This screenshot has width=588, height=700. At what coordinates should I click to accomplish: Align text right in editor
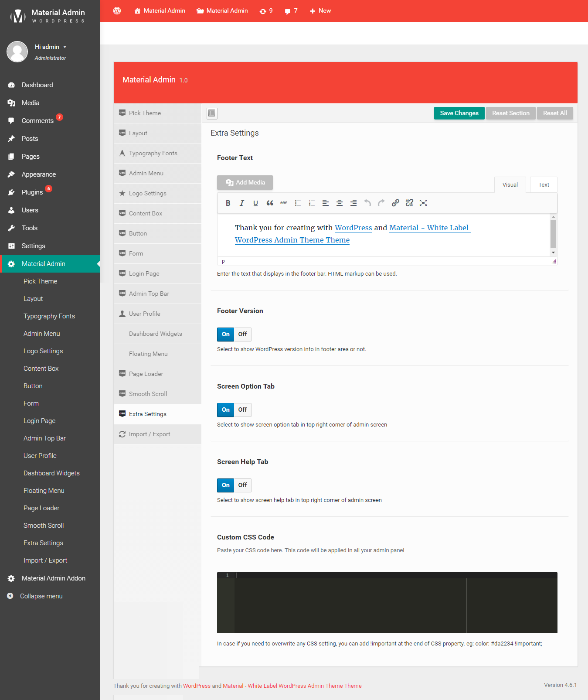click(353, 203)
